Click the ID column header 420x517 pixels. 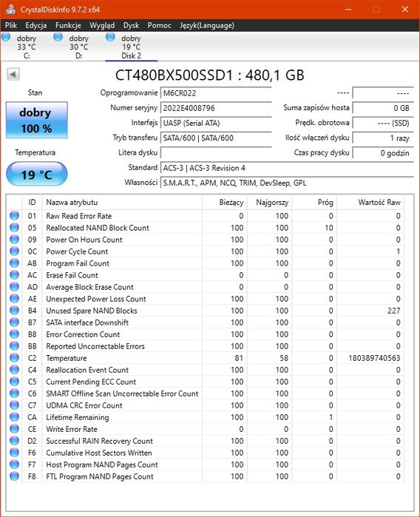(x=32, y=202)
